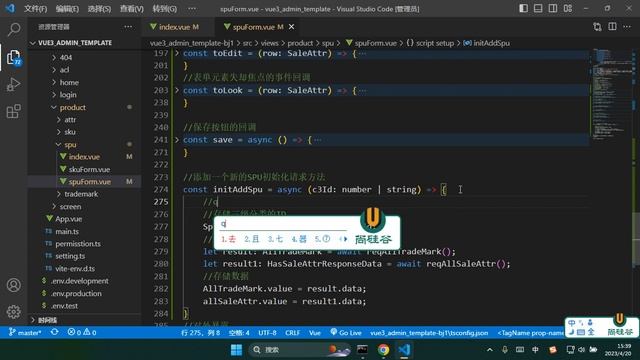Open main.ts file

[x=67, y=231]
